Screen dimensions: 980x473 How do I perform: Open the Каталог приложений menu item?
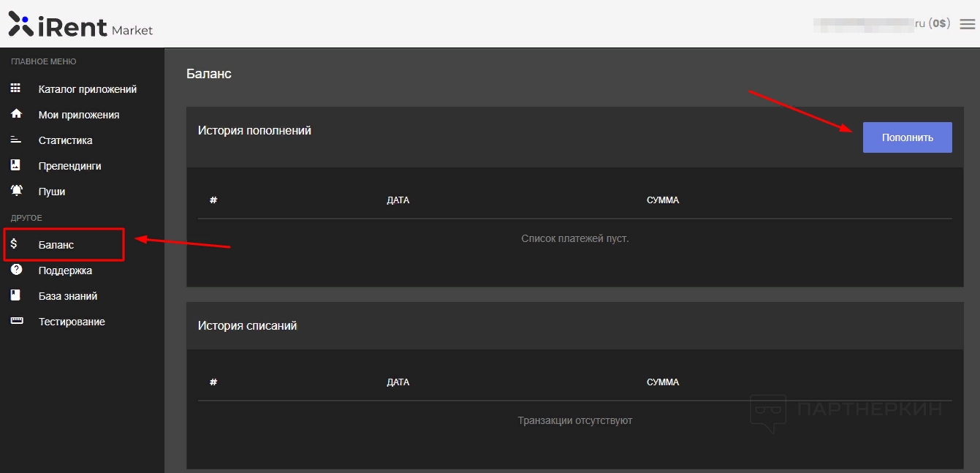coord(88,89)
